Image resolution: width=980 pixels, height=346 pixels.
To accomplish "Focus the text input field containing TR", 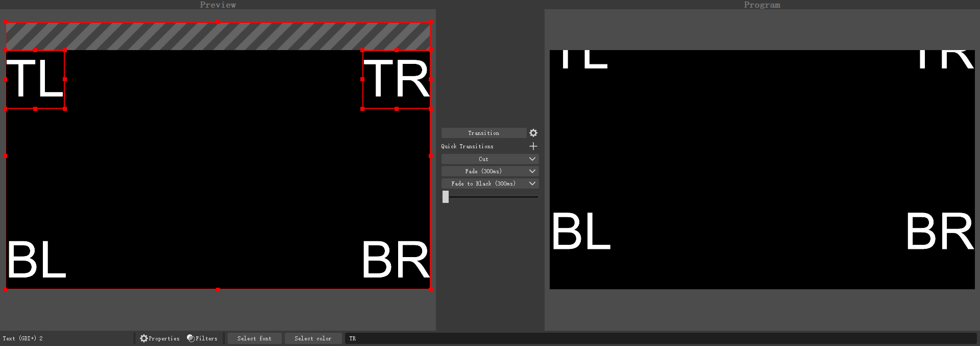I will (660, 338).
